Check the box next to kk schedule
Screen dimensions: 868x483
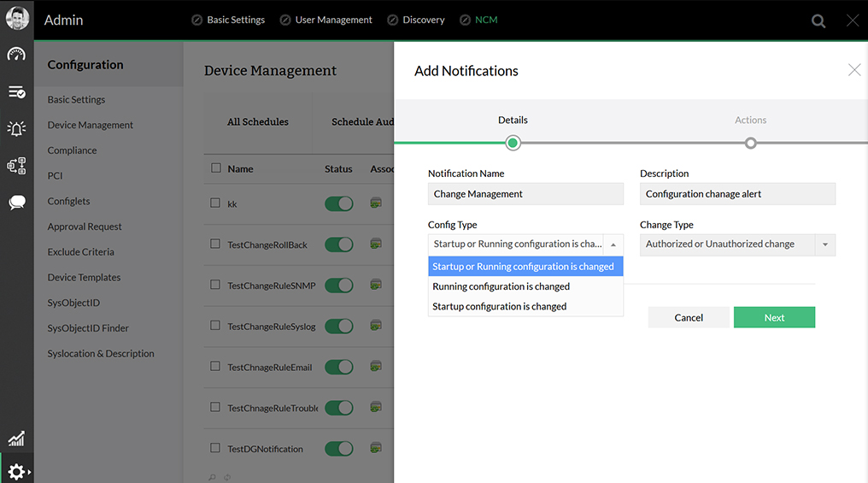(215, 203)
